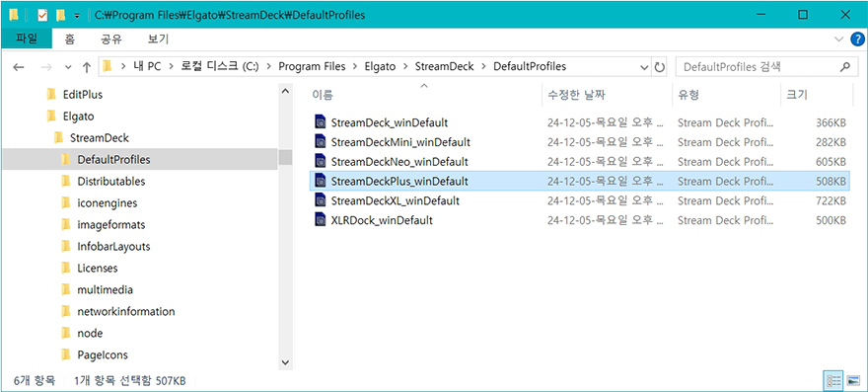The height and width of the screenshot is (392, 868).
Task: Click Elgato in the address path
Action: [x=381, y=66]
